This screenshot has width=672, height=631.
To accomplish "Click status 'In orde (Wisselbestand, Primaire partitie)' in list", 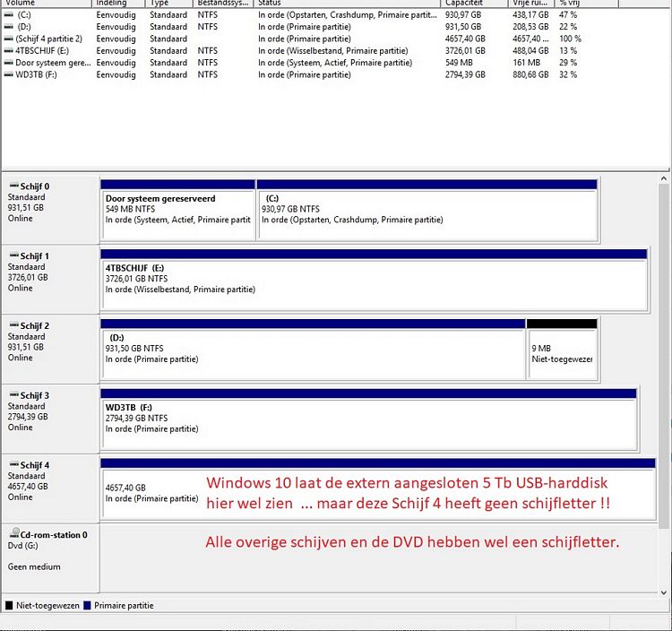I will pos(333,51).
